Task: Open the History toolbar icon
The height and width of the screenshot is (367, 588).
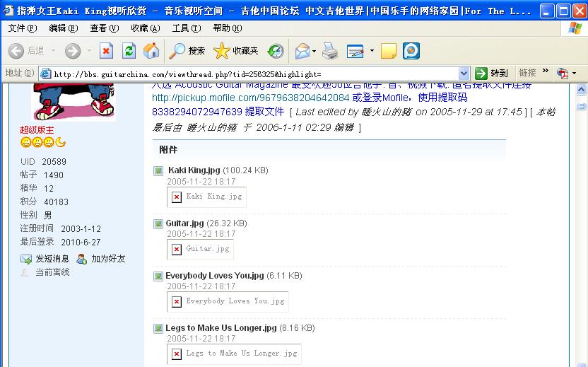Action: coord(276,51)
